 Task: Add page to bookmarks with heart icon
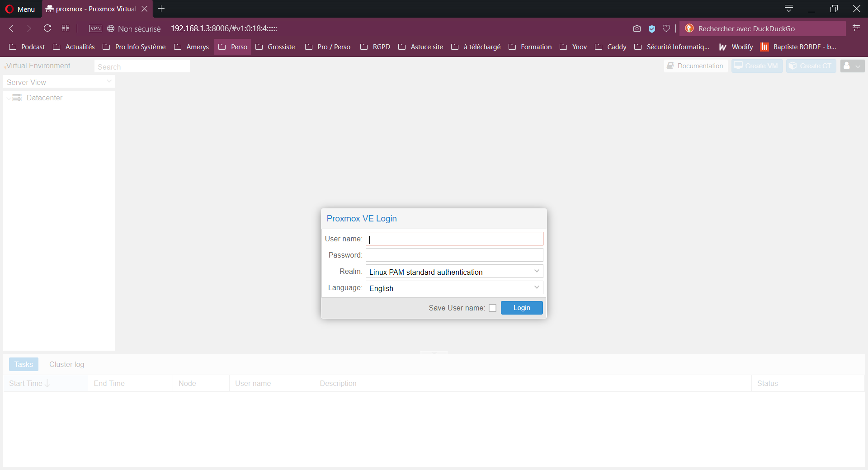(666, 28)
